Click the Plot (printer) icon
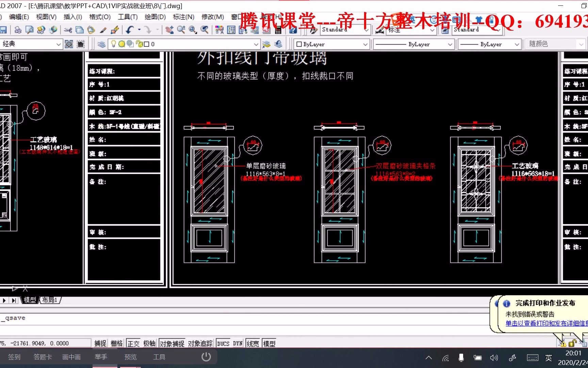Viewport: 588px width, 368px height. tap(18, 30)
